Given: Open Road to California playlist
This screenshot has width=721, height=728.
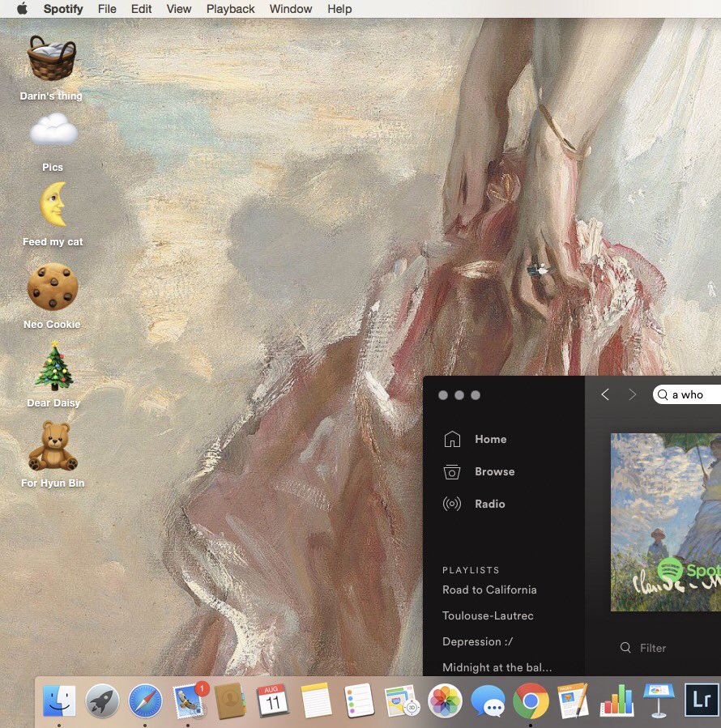Looking at the screenshot, I should coord(489,590).
